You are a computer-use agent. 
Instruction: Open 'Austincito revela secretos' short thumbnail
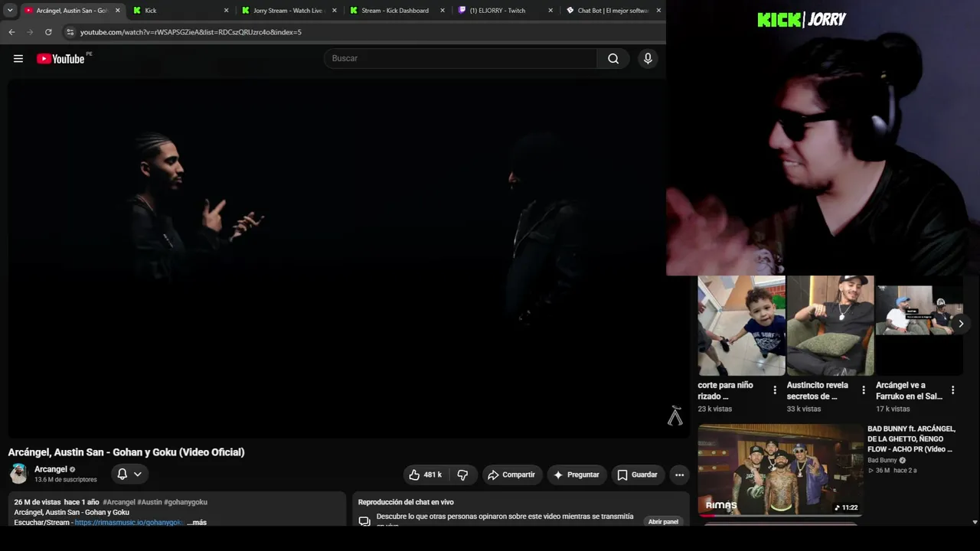(830, 325)
